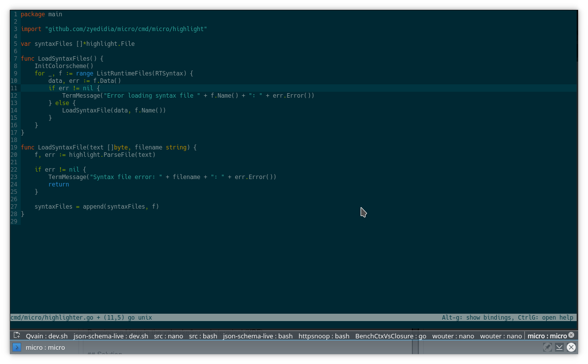The height and width of the screenshot is (364, 588).
Task: Click the blue terminal icon beside micro : micro
Action: [x=16, y=347]
